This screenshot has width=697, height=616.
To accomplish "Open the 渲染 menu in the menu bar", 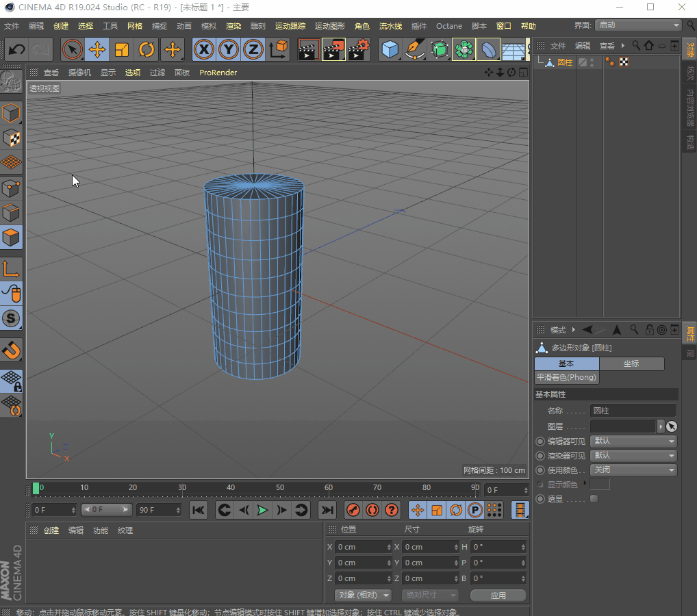I will point(233,26).
